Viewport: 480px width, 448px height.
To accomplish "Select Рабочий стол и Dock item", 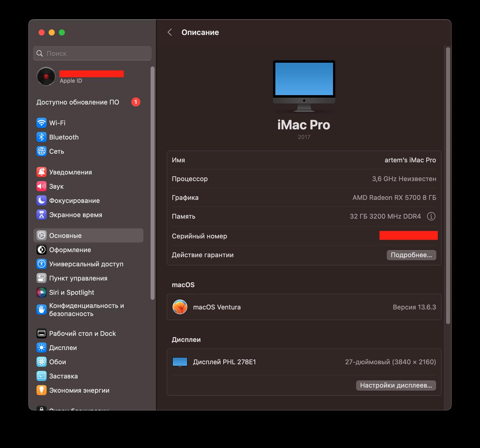I will (82, 334).
